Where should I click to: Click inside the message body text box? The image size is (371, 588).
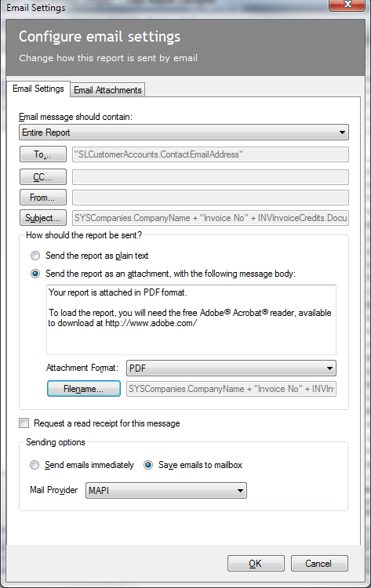point(191,320)
